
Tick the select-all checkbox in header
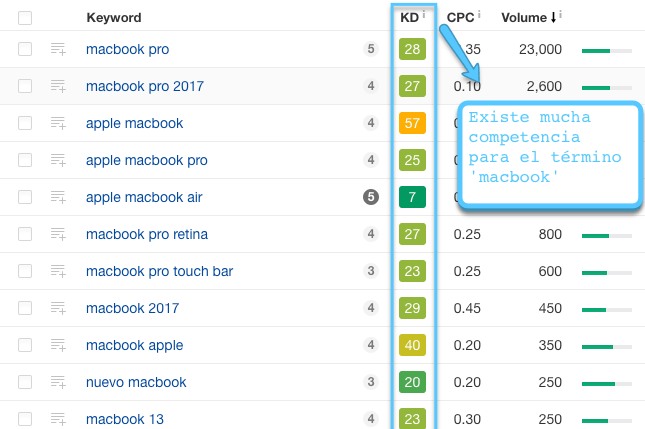tap(25, 18)
